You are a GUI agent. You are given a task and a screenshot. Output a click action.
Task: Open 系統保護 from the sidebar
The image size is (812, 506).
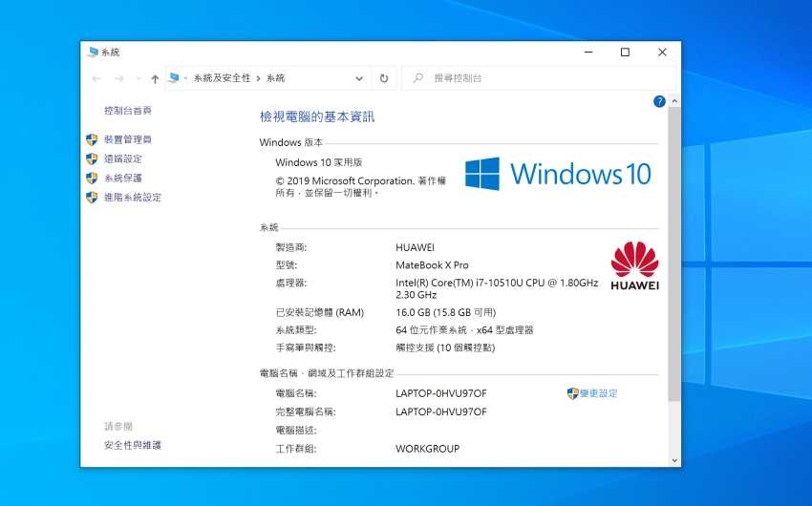click(x=123, y=178)
